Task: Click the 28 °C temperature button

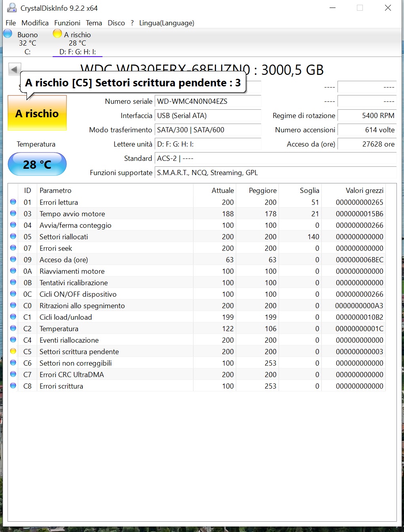Action: pos(37,164)
